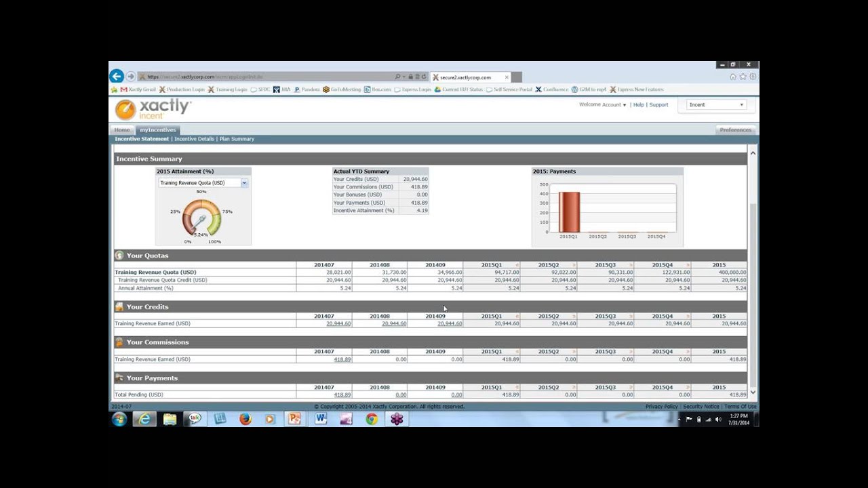
Task: Launch Firefox from the taskbar
Action: tap(245, 419)
